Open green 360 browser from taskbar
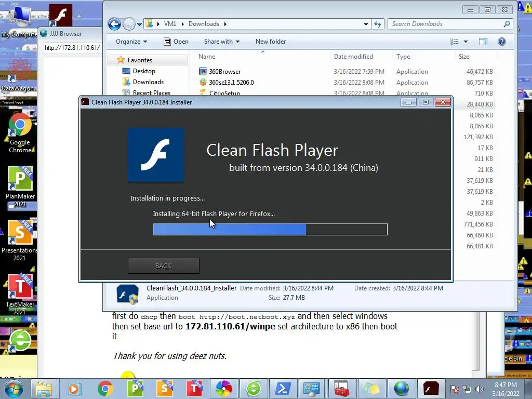Viewport: 532px width, 399px height. [254, 389]
